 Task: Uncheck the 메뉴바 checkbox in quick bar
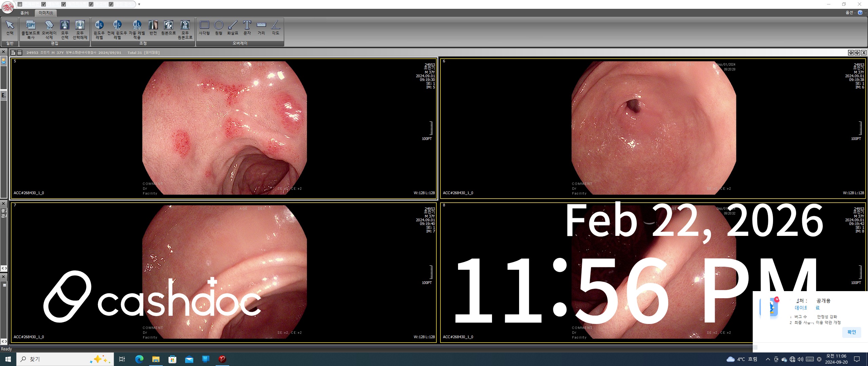44,4
